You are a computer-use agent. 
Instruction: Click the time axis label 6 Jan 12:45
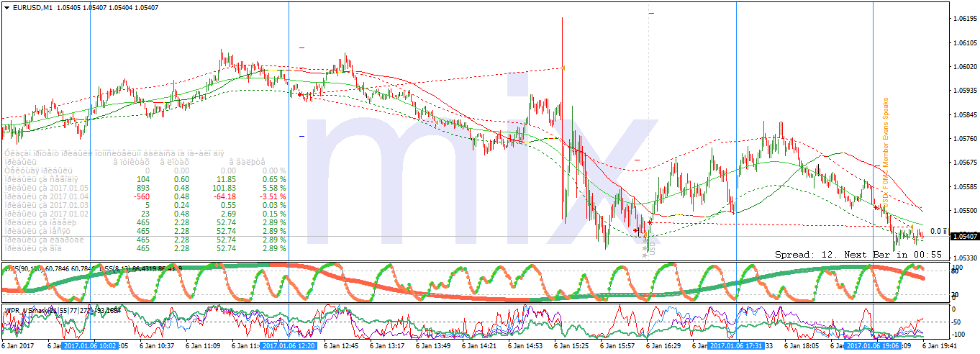[x=342, y=346]
